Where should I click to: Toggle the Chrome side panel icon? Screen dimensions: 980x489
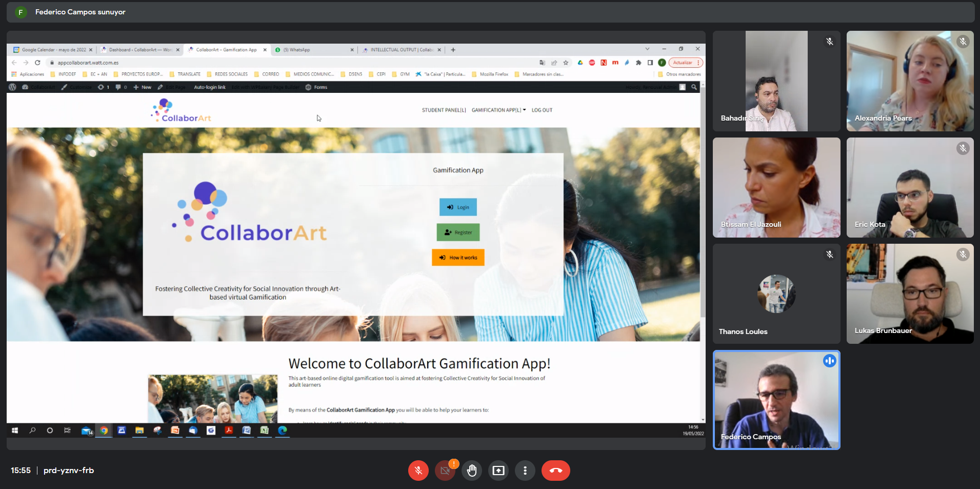tap(650, 63)
